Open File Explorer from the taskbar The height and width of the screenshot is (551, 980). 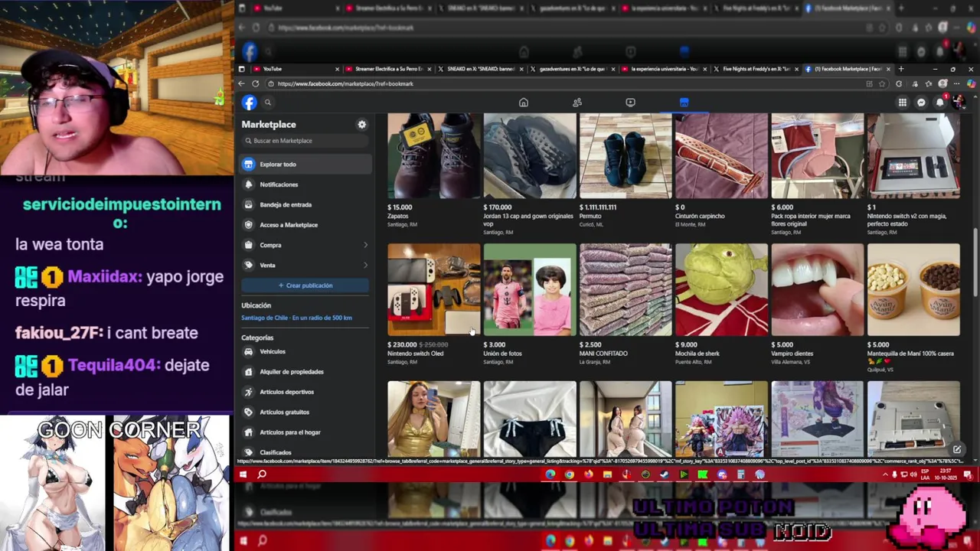point(607,474)
